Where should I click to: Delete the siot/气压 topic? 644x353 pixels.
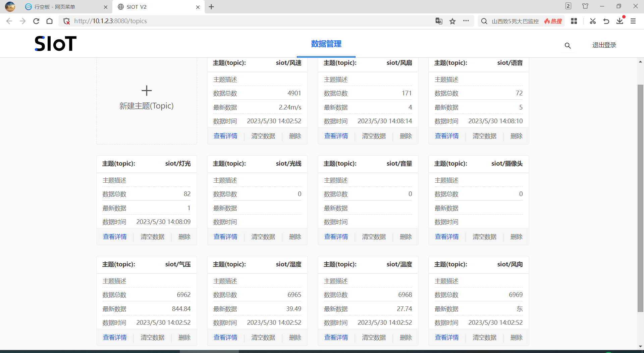184,338
